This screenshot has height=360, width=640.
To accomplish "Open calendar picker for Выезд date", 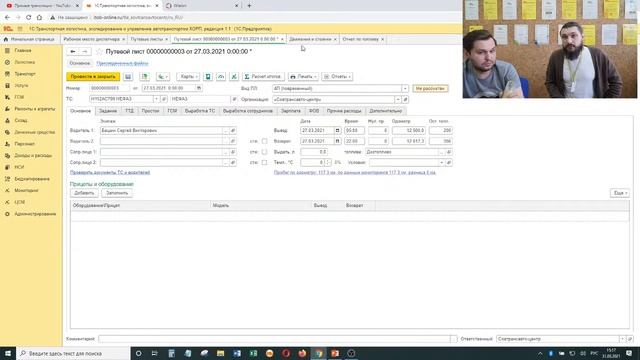I will click(337, 130).
